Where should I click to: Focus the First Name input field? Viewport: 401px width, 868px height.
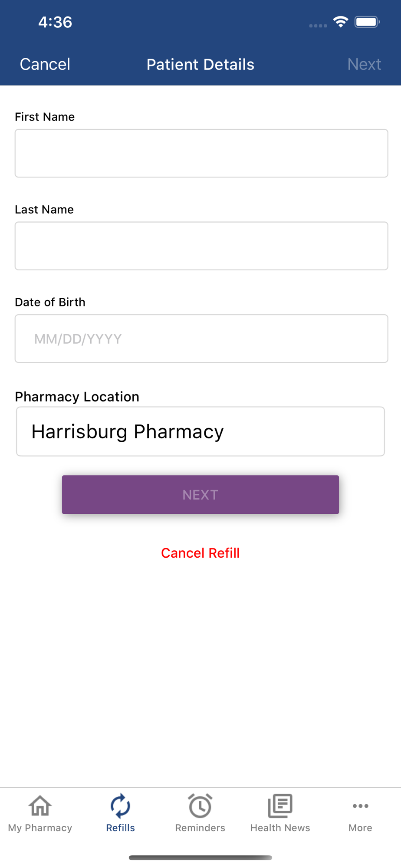[x=201, y=153]
